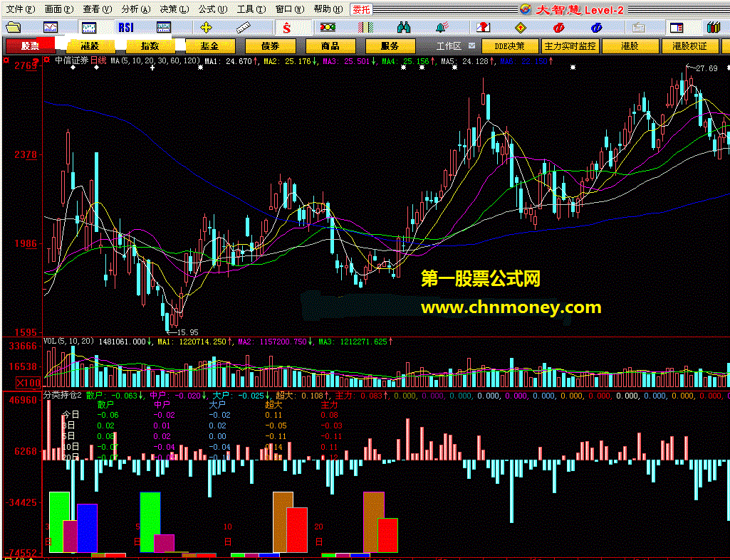Click the 中信证券 stock name label
The height and width of the screenshot is (560, 730).
(x=72, y=60)
